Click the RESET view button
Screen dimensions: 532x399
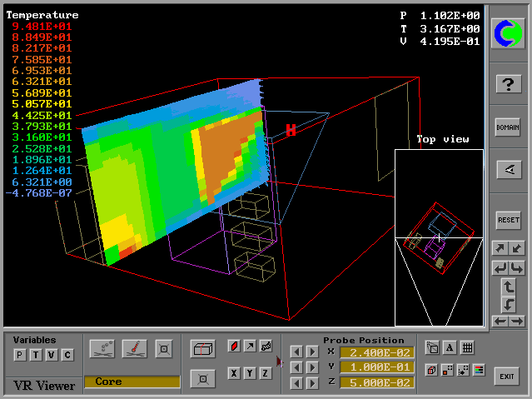coord(508,220)
